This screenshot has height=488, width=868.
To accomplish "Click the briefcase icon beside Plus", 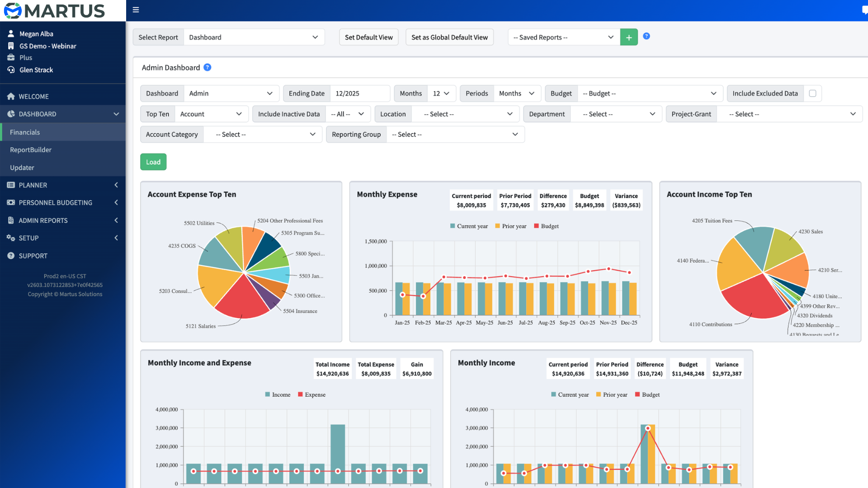I will point(11,57).
